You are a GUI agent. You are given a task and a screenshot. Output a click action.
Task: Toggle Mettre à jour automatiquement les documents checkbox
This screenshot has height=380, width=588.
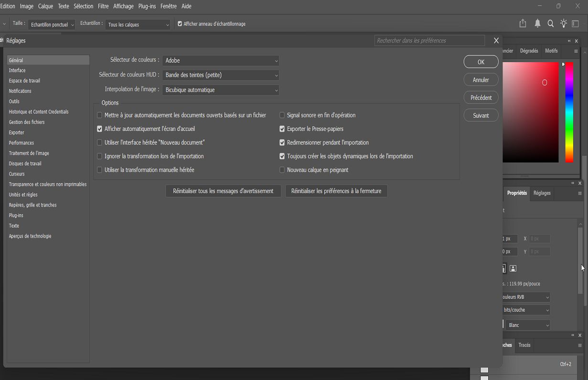[100, 115]
